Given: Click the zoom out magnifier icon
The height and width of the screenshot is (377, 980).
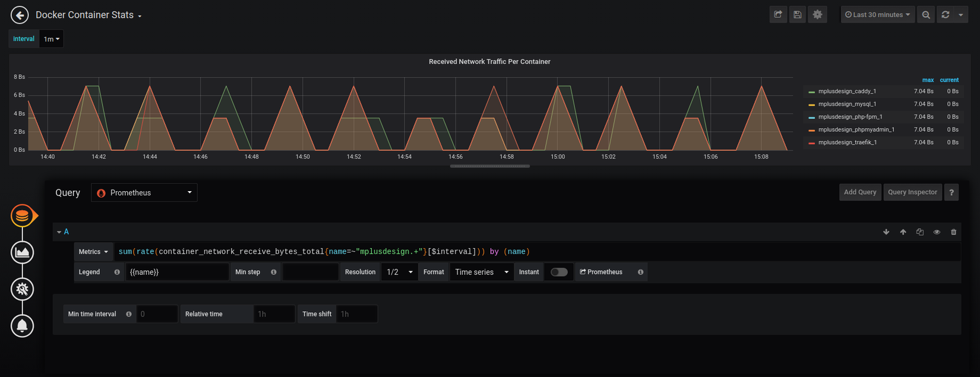Looking at the screenshot, I should pos(925,15).
